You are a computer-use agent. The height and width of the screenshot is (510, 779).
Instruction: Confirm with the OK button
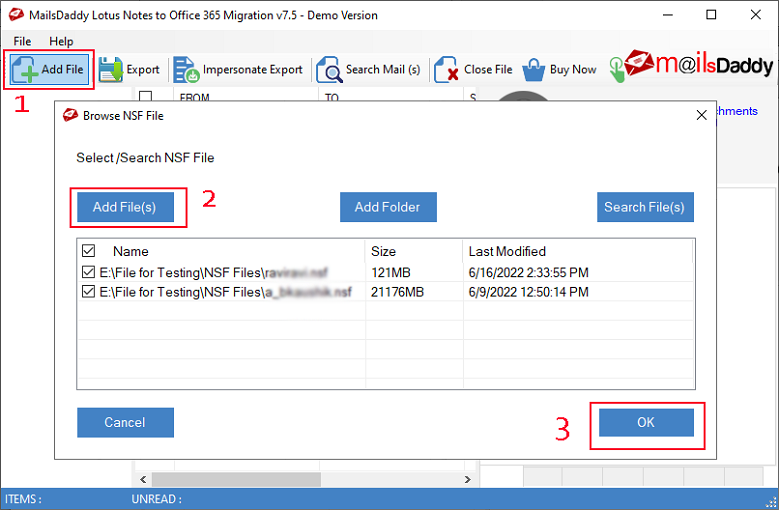tap(646, 423)
